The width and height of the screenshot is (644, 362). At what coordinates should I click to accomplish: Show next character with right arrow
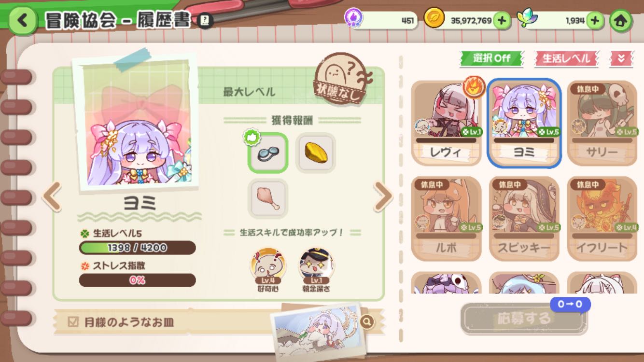coord(383,197)
